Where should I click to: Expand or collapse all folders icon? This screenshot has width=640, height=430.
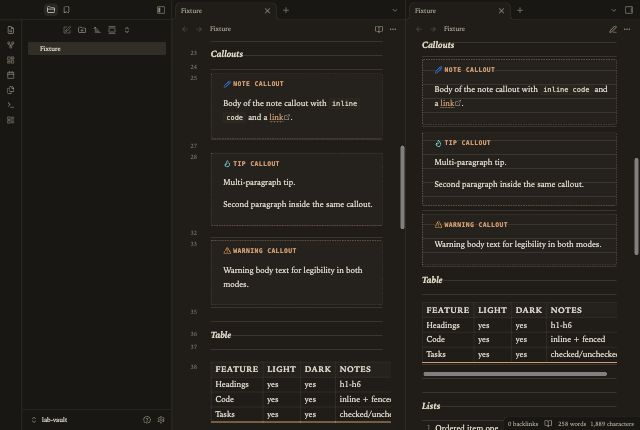(x=127, y=30)
